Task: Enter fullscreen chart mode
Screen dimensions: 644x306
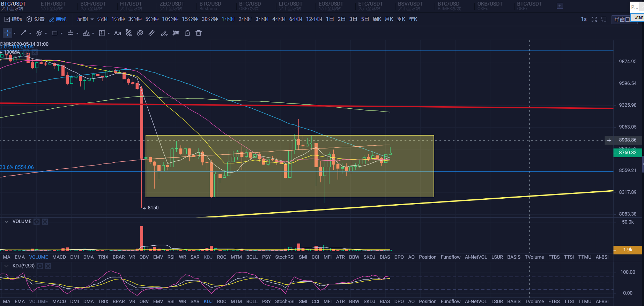Action: point(594,20)
